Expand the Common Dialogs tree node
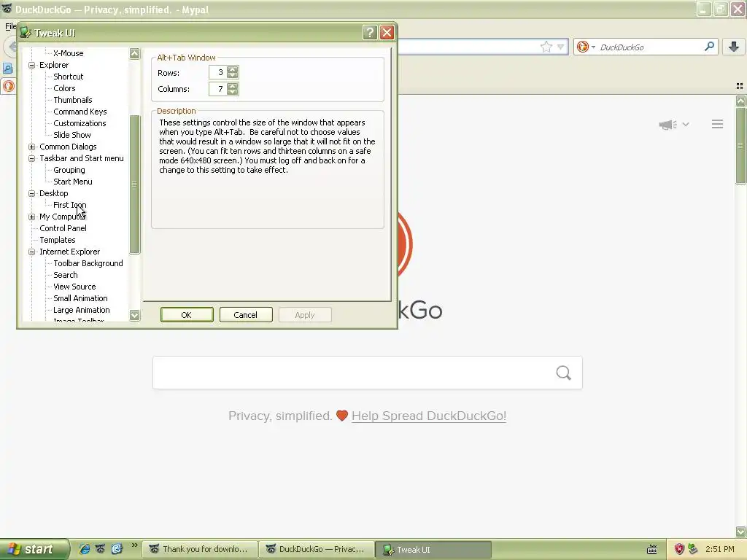The height and width of the screenshot is (560, 747). point(32,147)
